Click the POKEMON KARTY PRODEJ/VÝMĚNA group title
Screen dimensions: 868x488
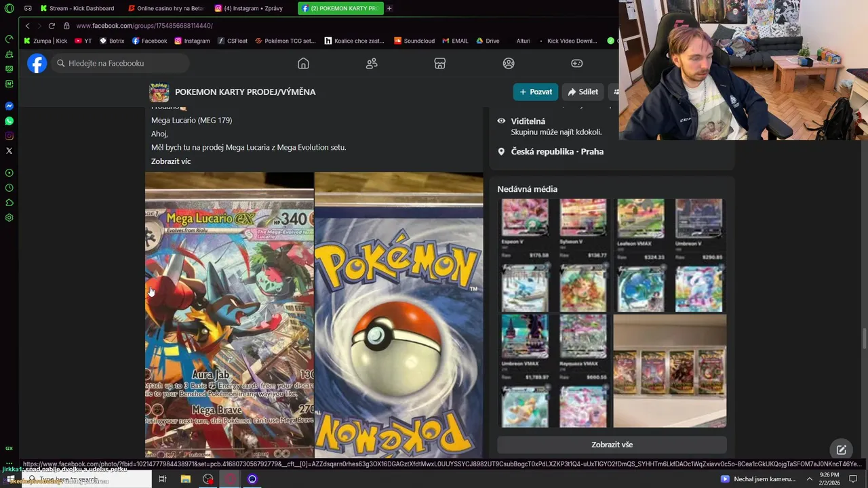click(245, 92)
